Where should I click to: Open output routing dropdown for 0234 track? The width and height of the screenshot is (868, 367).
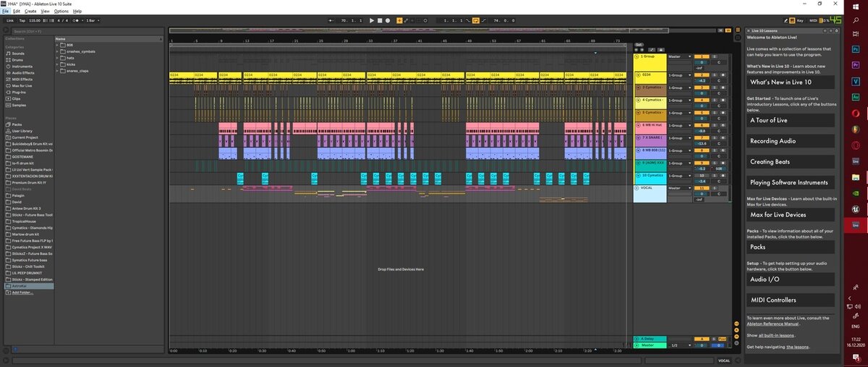[x=679, y=75]
